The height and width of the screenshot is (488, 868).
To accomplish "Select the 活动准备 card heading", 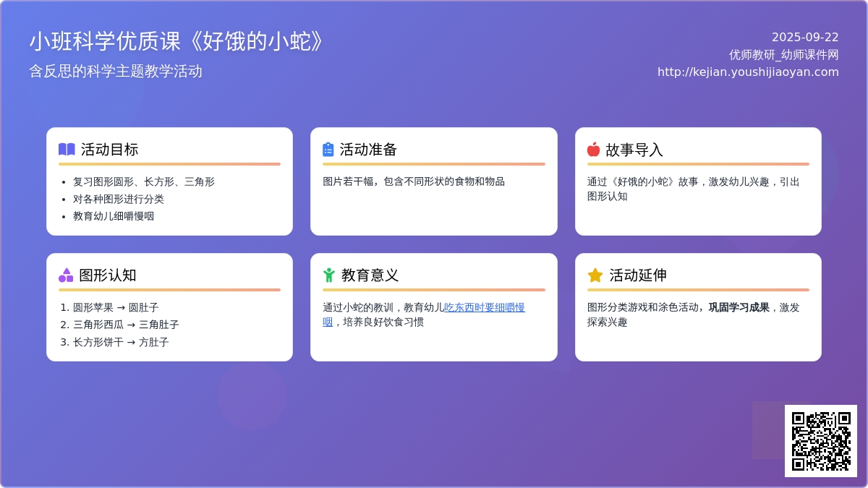I will click(x=368, y=150).
